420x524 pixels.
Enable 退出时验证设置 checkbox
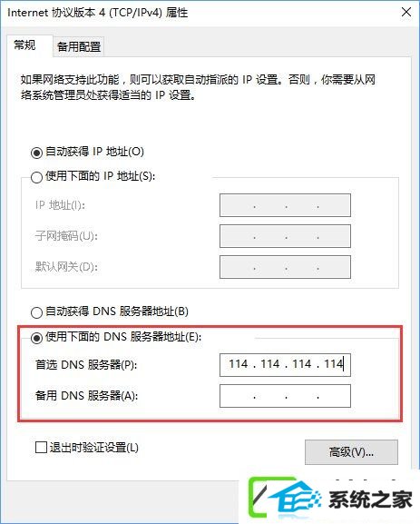[41, 447]
